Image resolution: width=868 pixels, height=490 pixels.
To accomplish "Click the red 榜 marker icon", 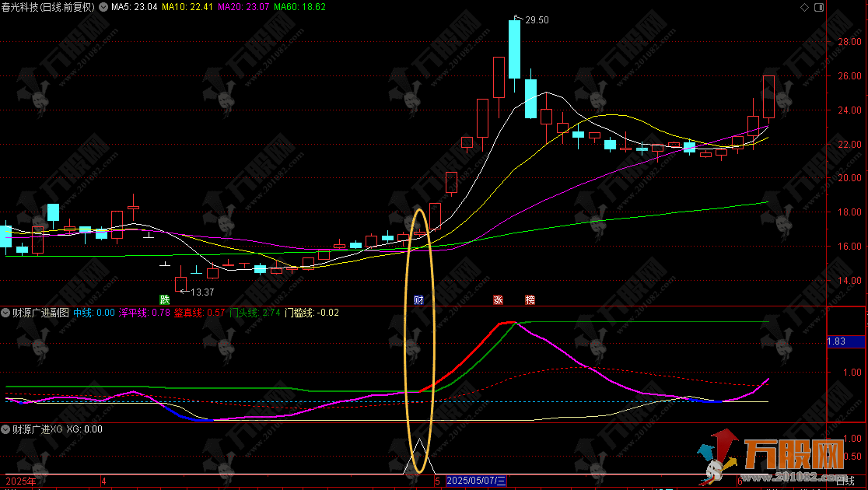I will point(530,299).
